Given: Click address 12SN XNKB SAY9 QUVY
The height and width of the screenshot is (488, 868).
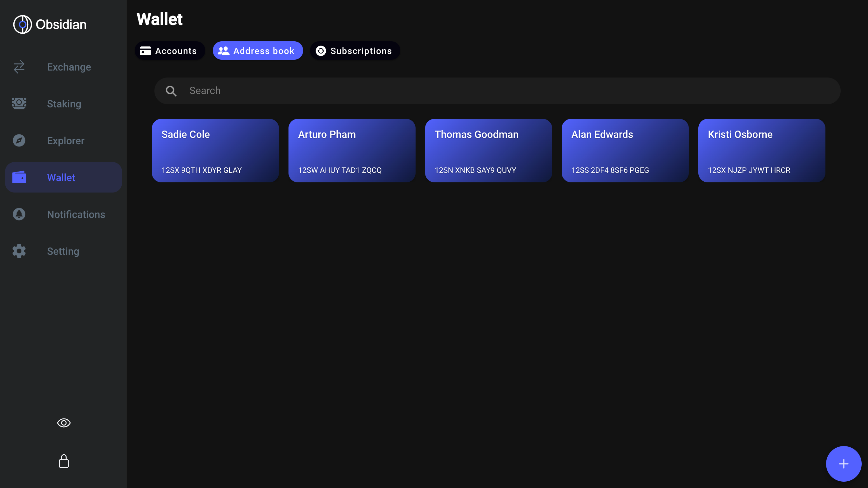Looking at the screenshot, I should click(475, 170).
